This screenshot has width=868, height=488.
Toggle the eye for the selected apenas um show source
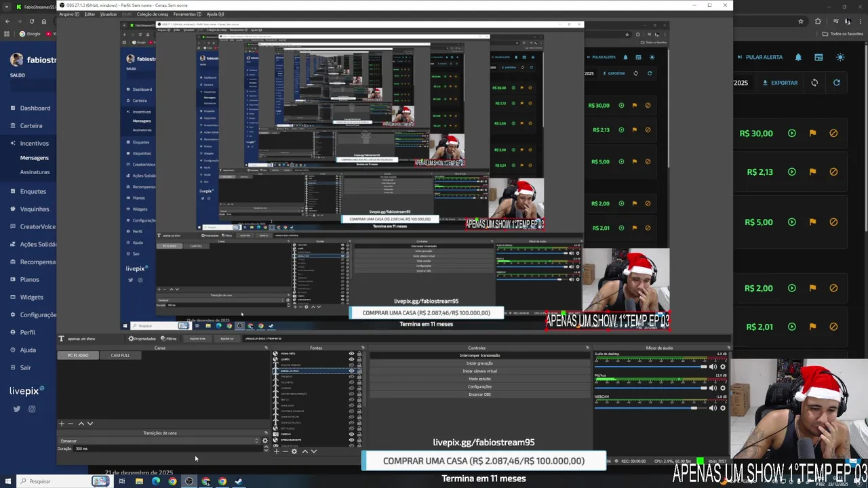coord(351,371)
